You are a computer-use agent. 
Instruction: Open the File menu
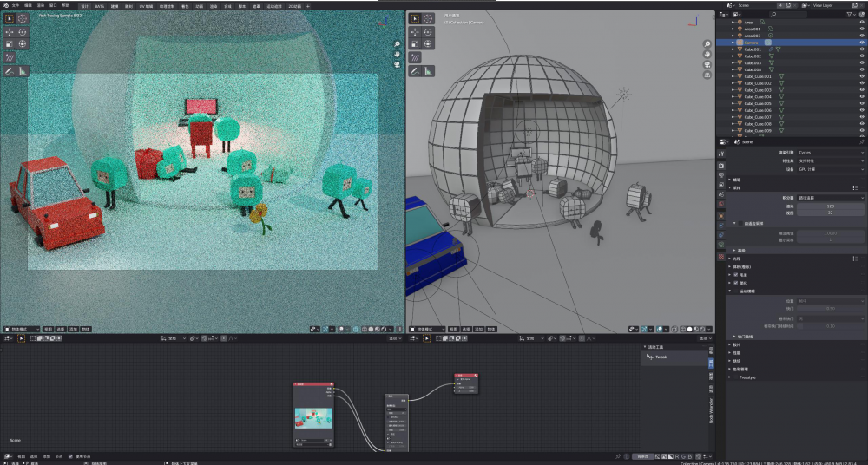(x=16, y=5)
